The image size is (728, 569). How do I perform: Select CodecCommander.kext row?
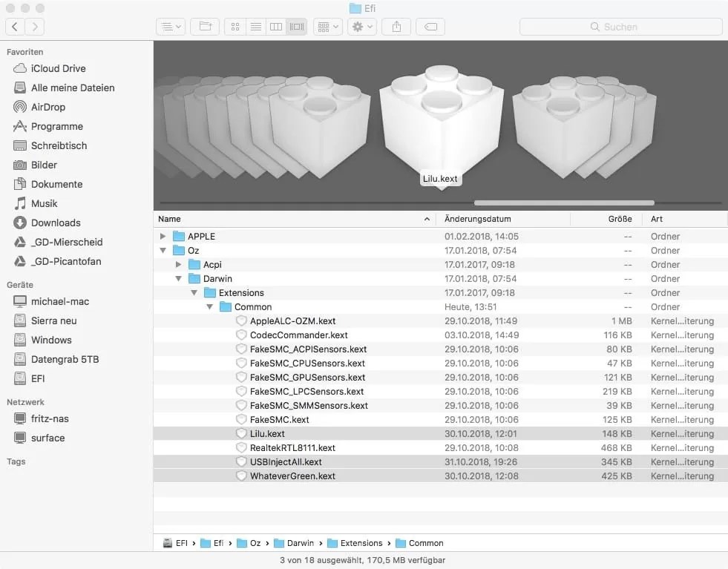tap(441, 335)
